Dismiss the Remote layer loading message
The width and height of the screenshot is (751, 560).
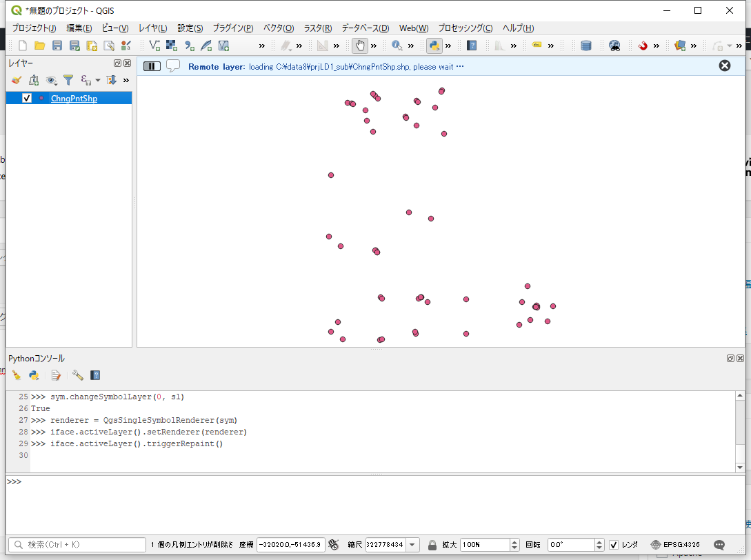(724, 66)
